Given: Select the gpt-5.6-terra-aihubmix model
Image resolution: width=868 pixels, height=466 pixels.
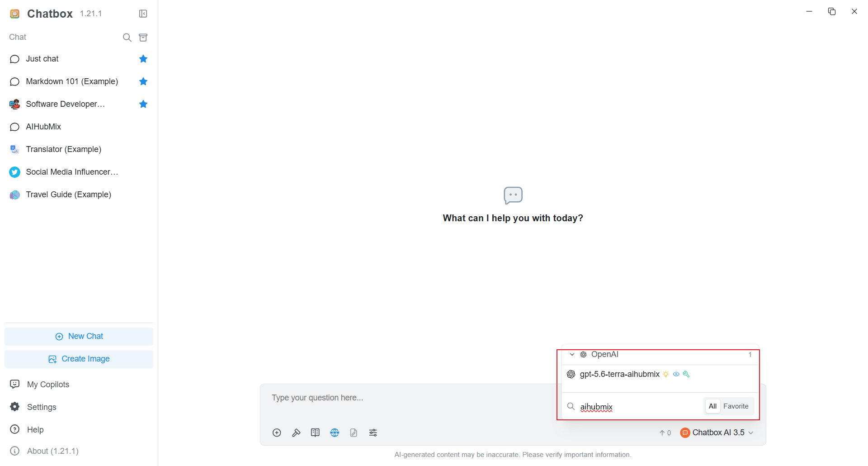Looking at the screenshot, I should (660, 374).
